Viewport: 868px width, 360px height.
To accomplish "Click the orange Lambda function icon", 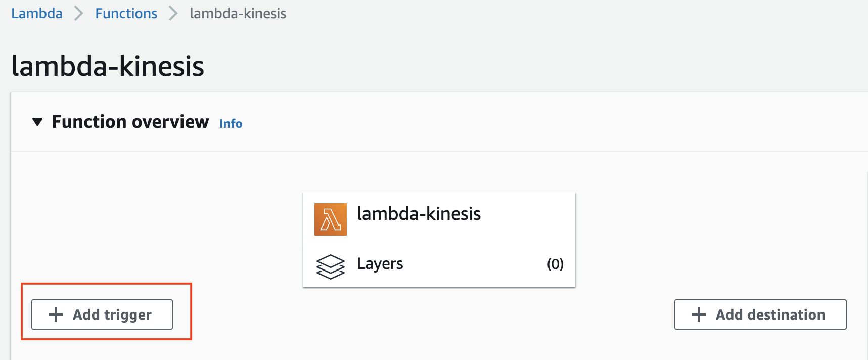I will pyautogui.click(x=330, y=219).
